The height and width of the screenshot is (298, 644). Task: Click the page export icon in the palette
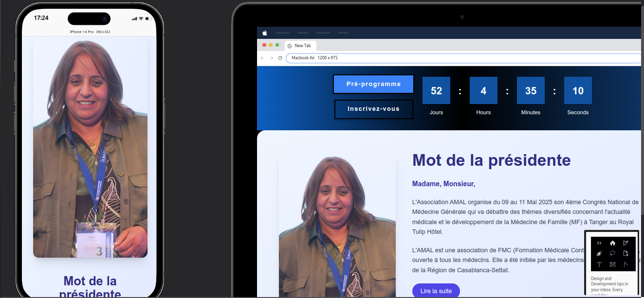tap(626, 253)
